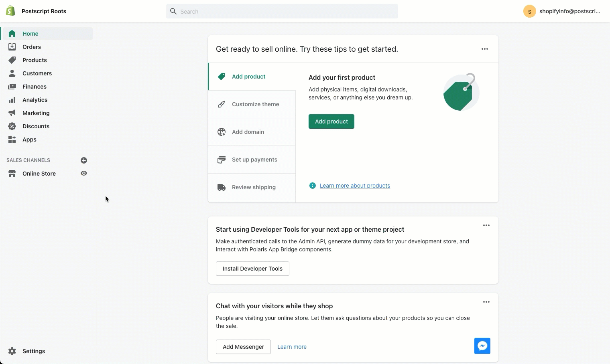This screenshot has height=364, width=610.
Task: Click the Home house icon in sidebar
Action: click(12, 34)
